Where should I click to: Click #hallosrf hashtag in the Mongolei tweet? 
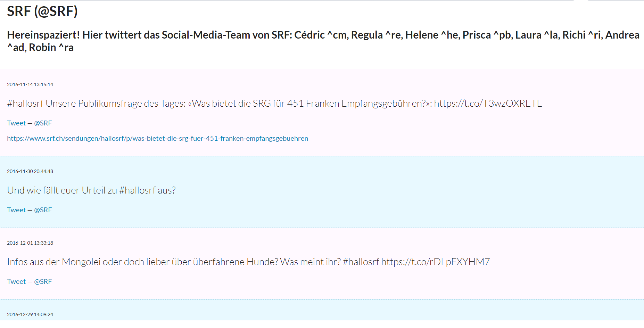click(x=361, y=262)
